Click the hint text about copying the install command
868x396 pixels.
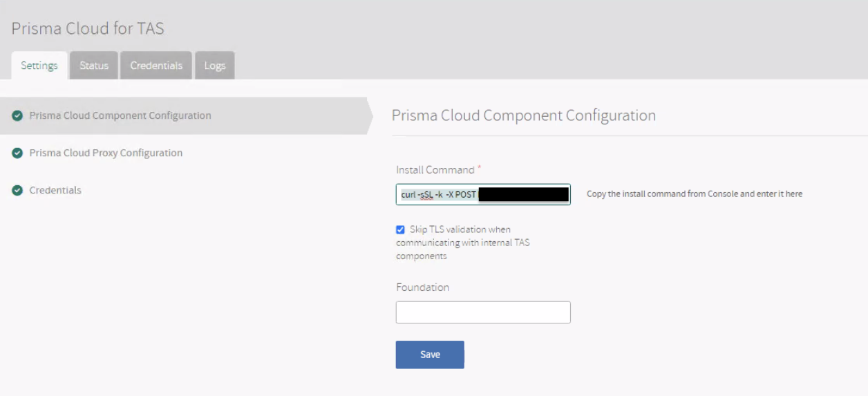[x=695, y=194]
